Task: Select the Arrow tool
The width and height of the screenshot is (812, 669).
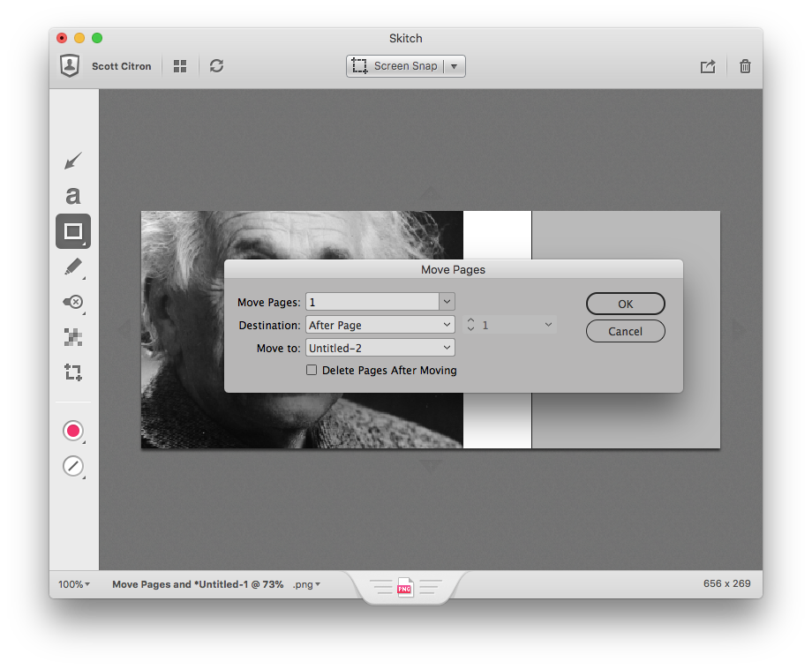Action: (72, 161)
